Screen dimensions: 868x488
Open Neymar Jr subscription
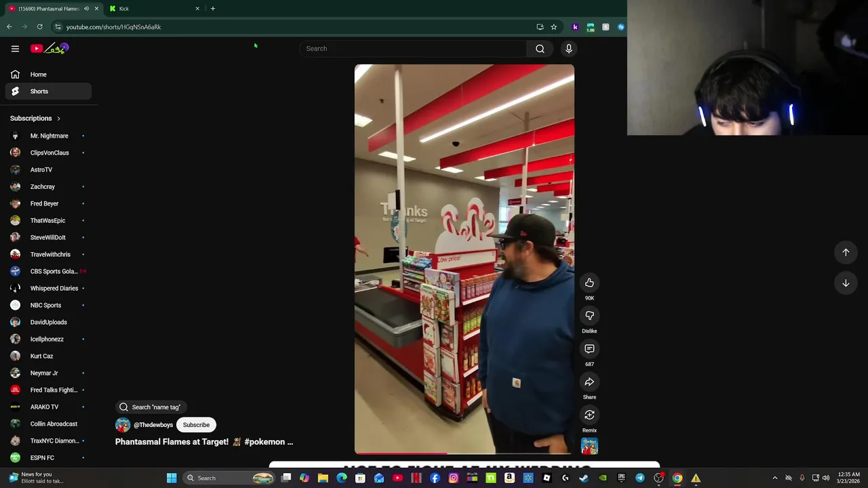(x=48, y=373)
